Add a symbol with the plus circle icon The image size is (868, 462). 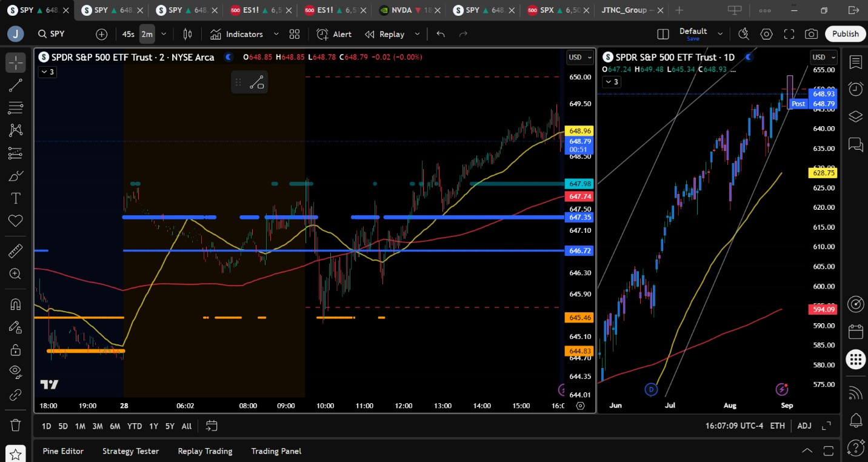[101, 34]
